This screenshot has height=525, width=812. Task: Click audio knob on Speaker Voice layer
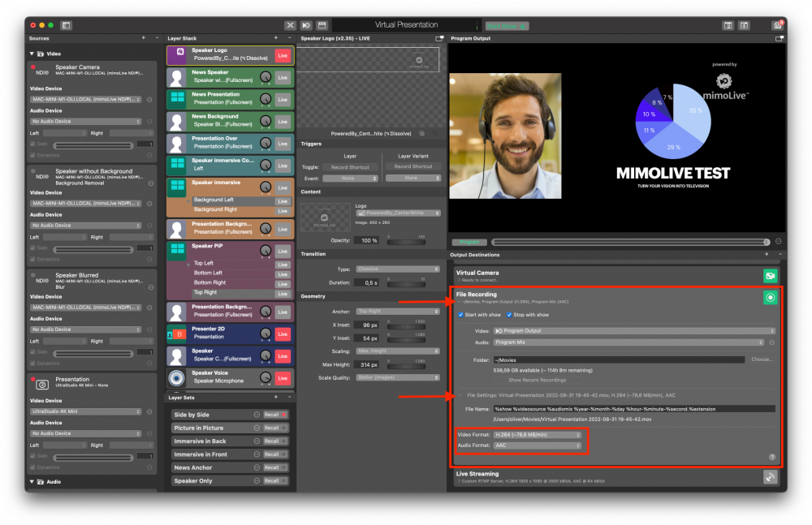coord(266,378)
